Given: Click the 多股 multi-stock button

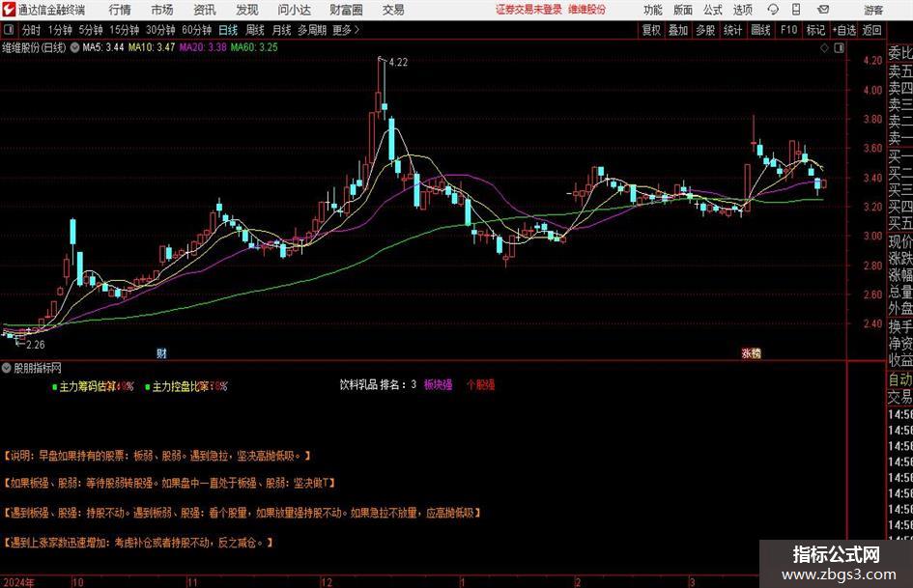Looking at the screenshot, I should pyautogui.click(x=705, y=30).
